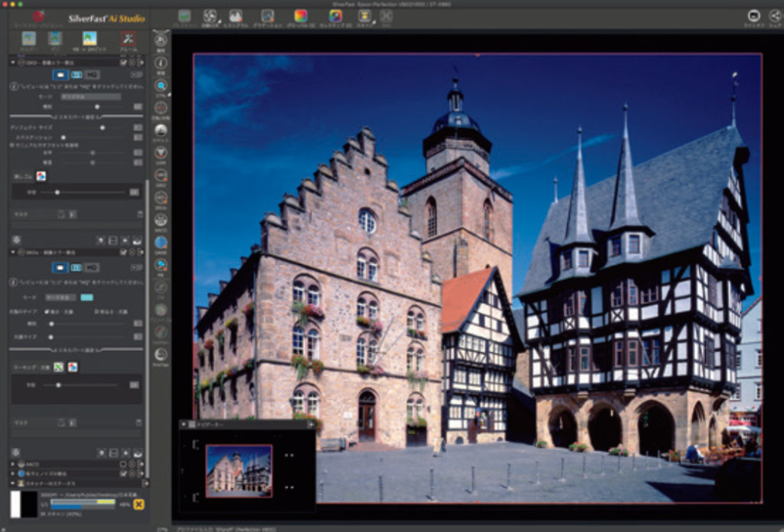The height and width of the screenshot is (532, 784).
Task: Click the iSRD detection slider handle
Action: coord(97,106)
